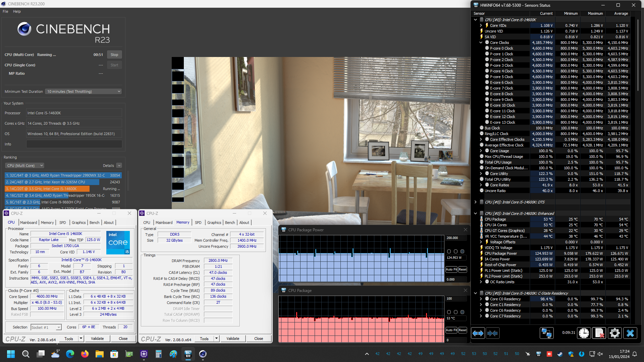Click Reset in CPU Package temperature graph
Image resolution: width=644 pixels, height=362 pixels.
point(463,330)
